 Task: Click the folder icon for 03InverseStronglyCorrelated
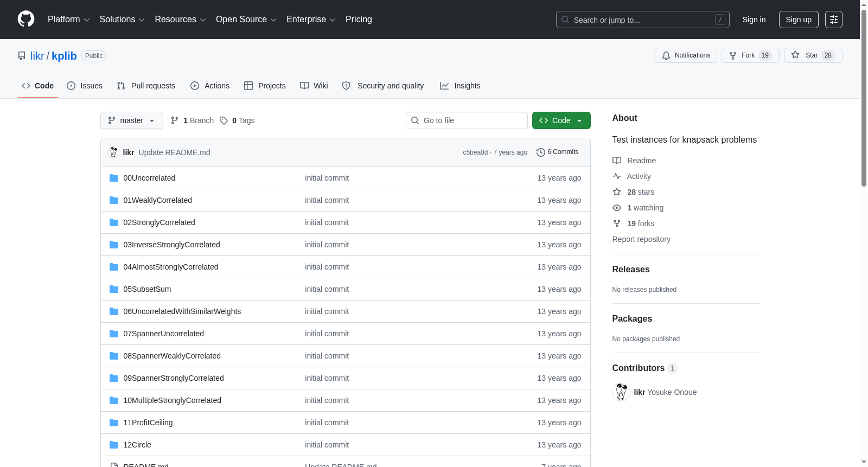pos(114,245)
